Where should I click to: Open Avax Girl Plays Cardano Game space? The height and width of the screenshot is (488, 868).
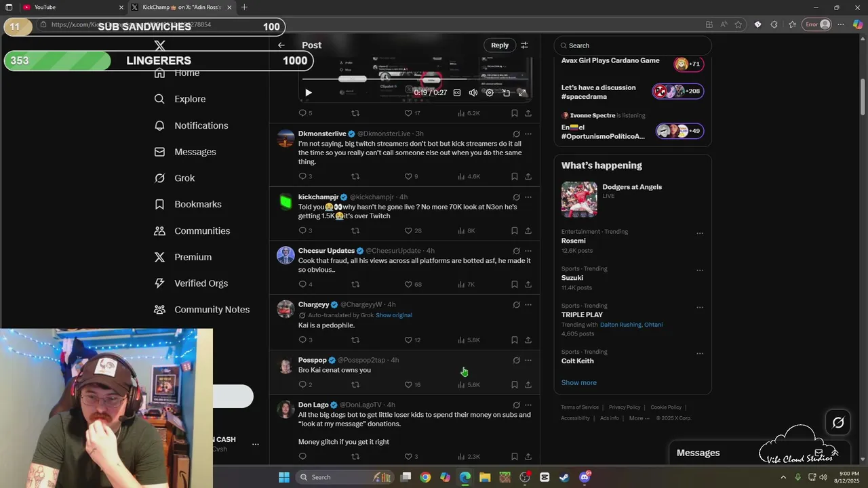tap(633, 64)
